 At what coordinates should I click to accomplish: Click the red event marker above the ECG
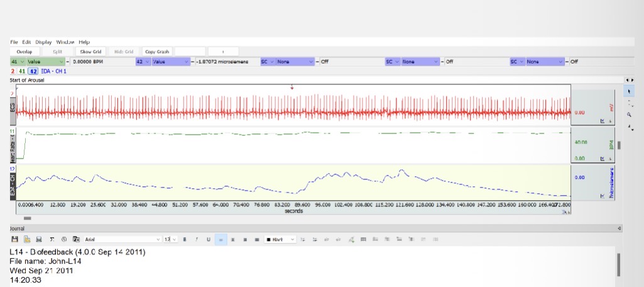pyautogui.click(x=292, y=87)
